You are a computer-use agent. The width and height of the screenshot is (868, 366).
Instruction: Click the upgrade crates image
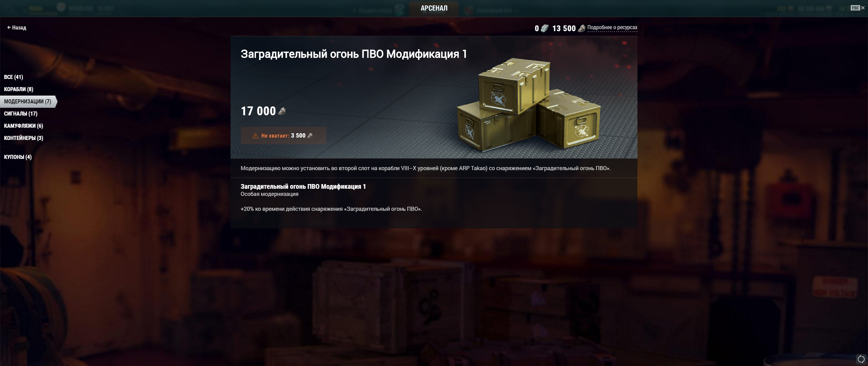pos(529,105)
